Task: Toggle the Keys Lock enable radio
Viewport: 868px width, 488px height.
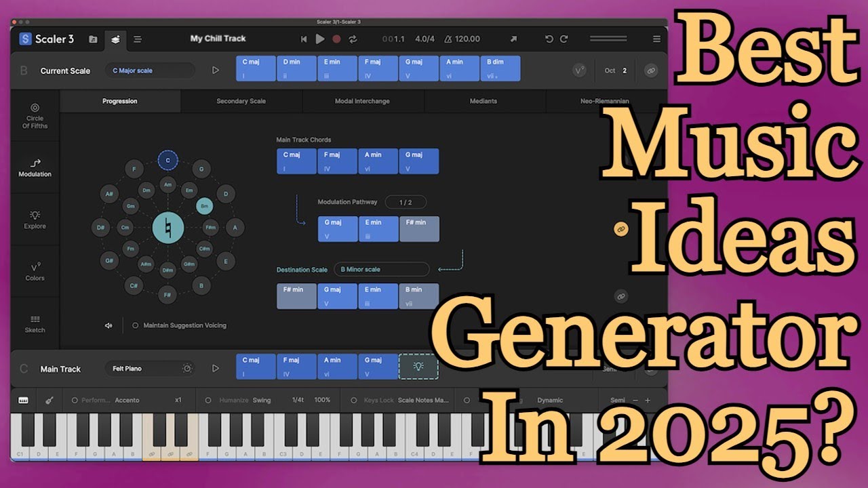Action: (x=353, y=401)
